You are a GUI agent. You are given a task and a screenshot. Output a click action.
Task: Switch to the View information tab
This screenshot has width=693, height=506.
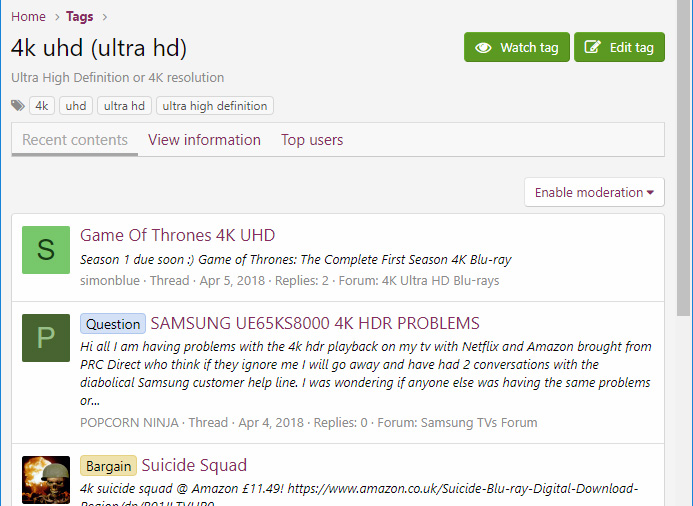(x=204, y=140)
